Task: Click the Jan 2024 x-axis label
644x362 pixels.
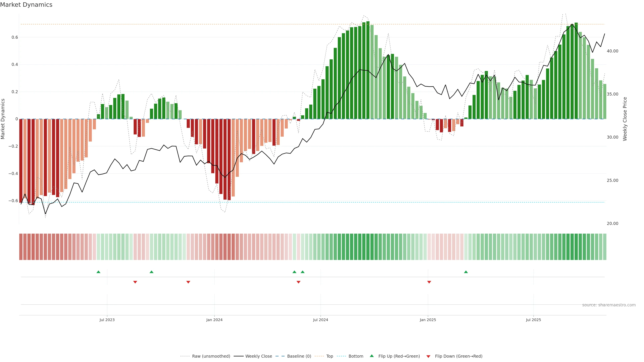Action: 214,320
